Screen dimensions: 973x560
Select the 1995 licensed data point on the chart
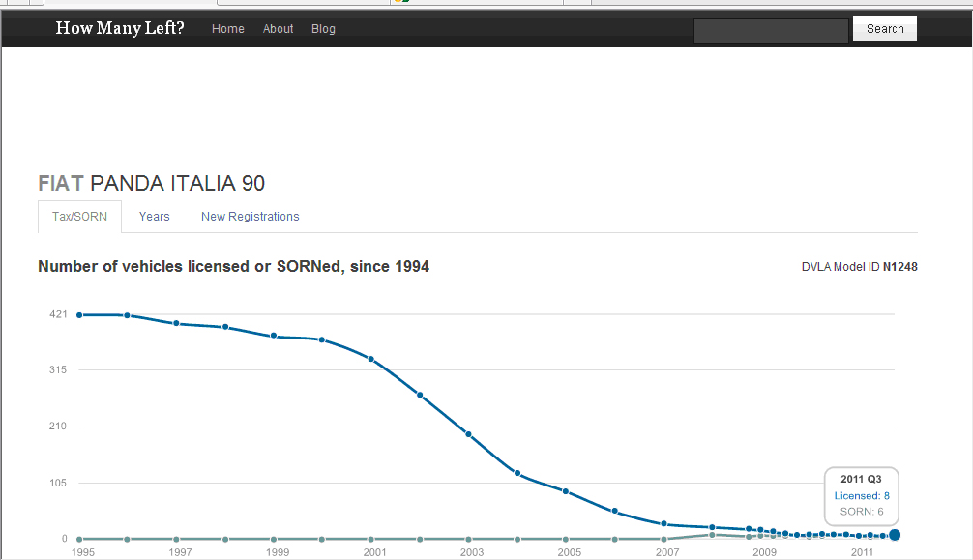click(79, 315)
